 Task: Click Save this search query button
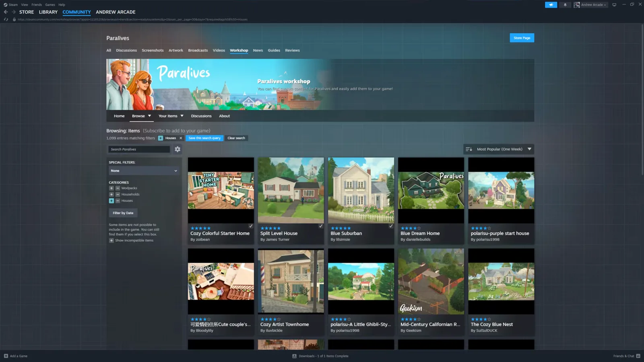204,138
